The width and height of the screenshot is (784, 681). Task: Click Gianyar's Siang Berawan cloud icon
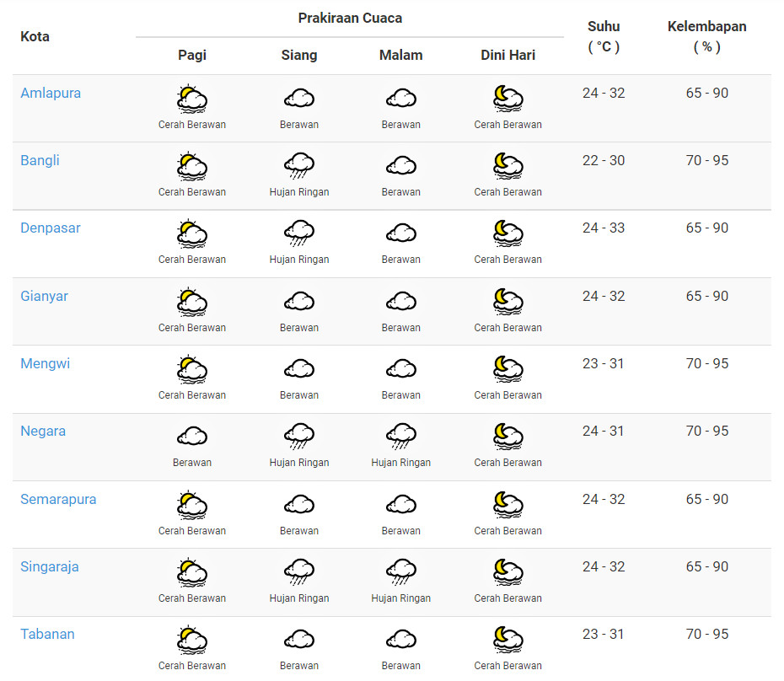299,303
